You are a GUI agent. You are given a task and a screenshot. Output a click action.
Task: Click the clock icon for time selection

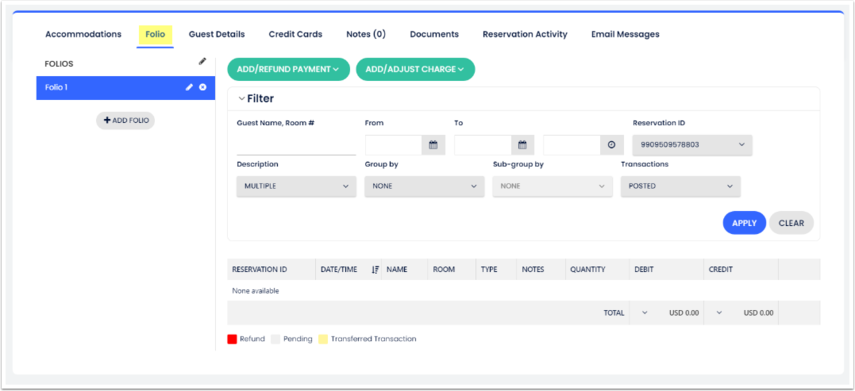[x=611, y=145]
